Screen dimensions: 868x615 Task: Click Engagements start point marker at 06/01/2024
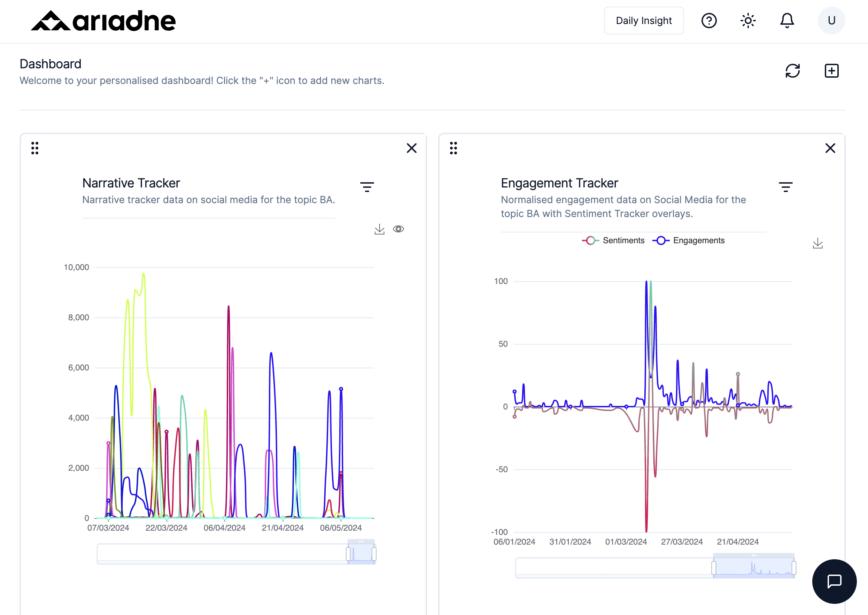tap(514, 392)
